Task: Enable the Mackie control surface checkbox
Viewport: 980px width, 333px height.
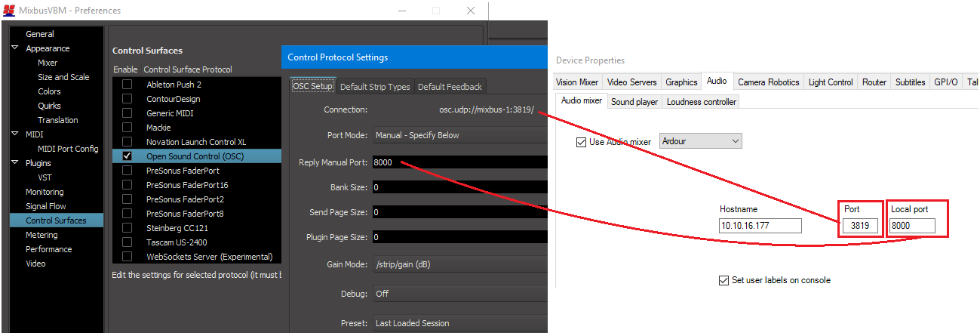Action: (x=127, y=128)
